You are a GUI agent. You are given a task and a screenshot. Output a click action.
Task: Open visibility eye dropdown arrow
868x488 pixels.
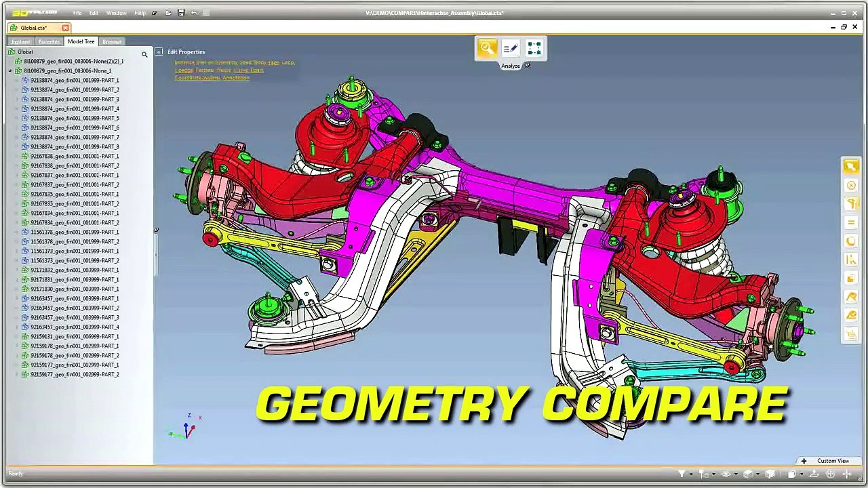(x=736, y=474)
